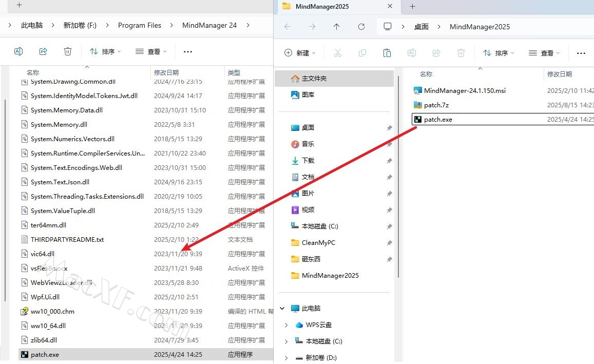Sort by 类型 column in left window
The width and height of the screenshot is (594, 364).
234,72
